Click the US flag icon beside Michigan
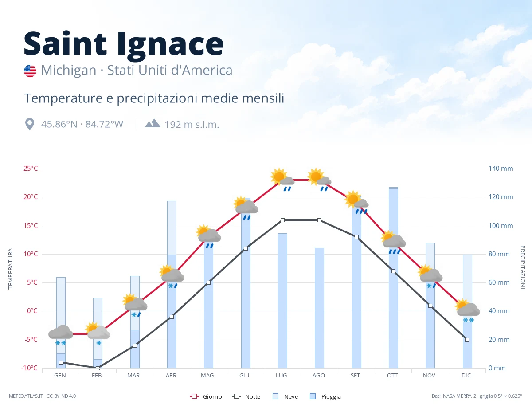The height and width of the screenshot is (408, 532). 30,71
